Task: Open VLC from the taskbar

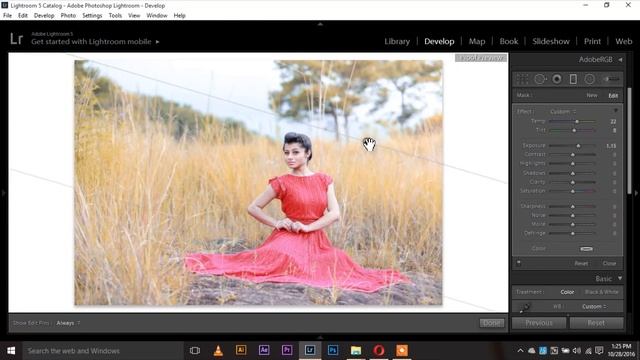Action: pos(218,350)
